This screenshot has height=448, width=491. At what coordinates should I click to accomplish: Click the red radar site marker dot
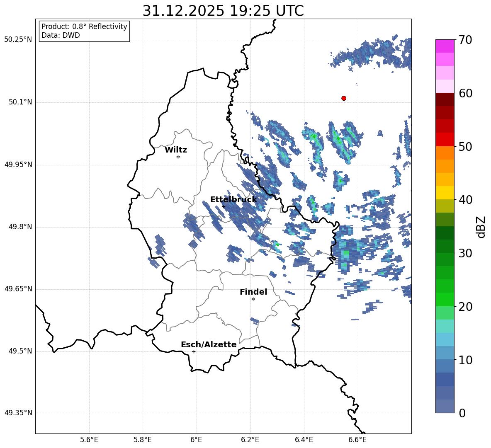click(x=344, y=98)
